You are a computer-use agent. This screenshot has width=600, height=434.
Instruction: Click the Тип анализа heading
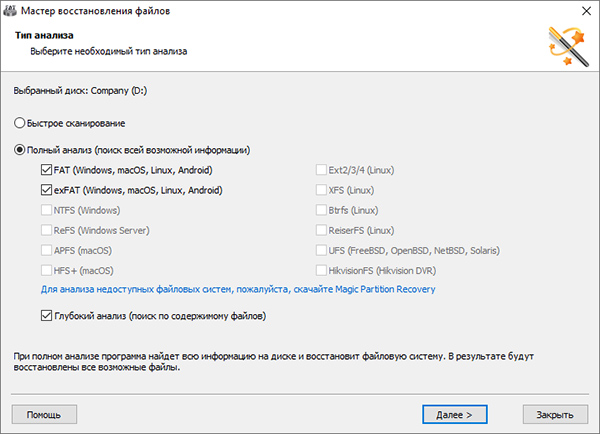(x=44, y=35)
